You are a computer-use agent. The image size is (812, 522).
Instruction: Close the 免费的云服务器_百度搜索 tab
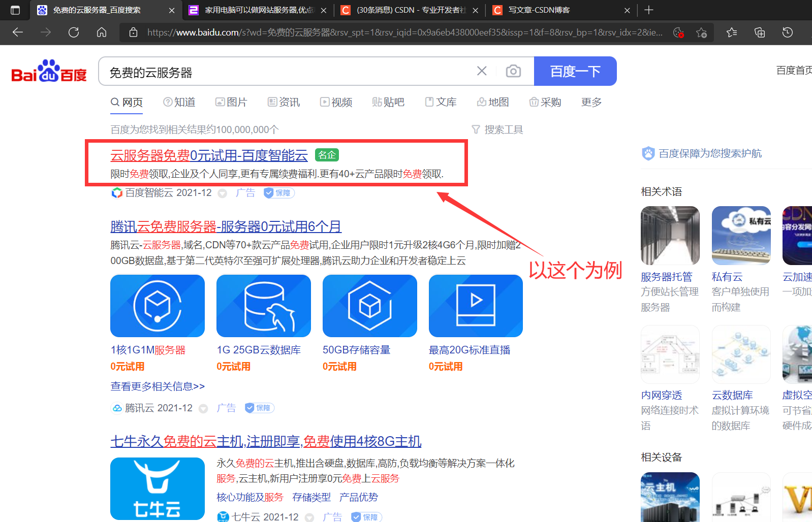coord(172,10)
